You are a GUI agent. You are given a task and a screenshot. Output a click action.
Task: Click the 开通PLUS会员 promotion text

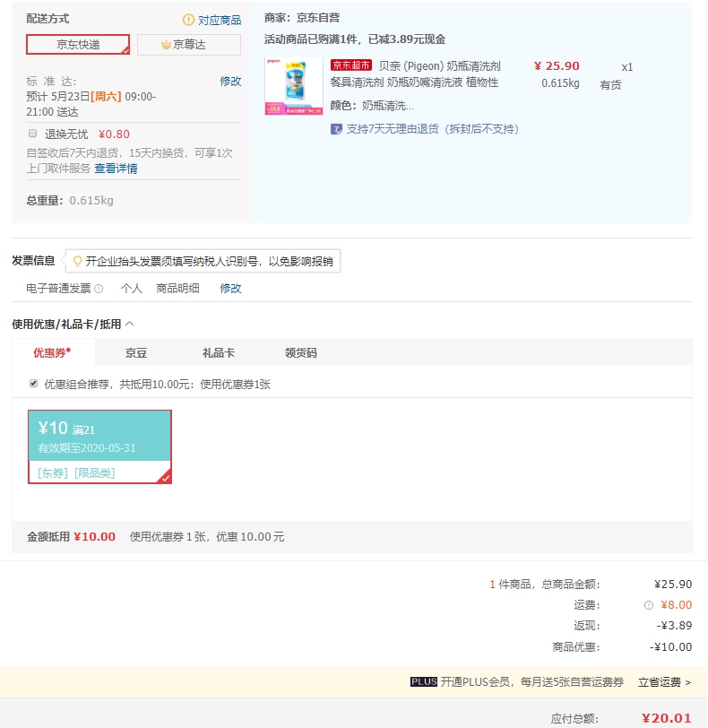tap(532, 682)
